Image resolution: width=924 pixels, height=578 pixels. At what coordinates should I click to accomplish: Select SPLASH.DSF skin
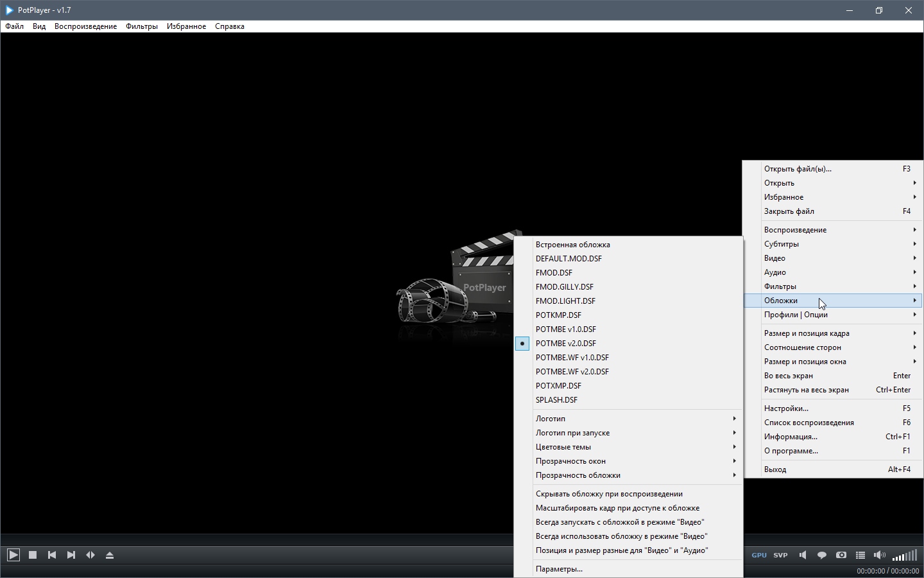pos(628,400)
